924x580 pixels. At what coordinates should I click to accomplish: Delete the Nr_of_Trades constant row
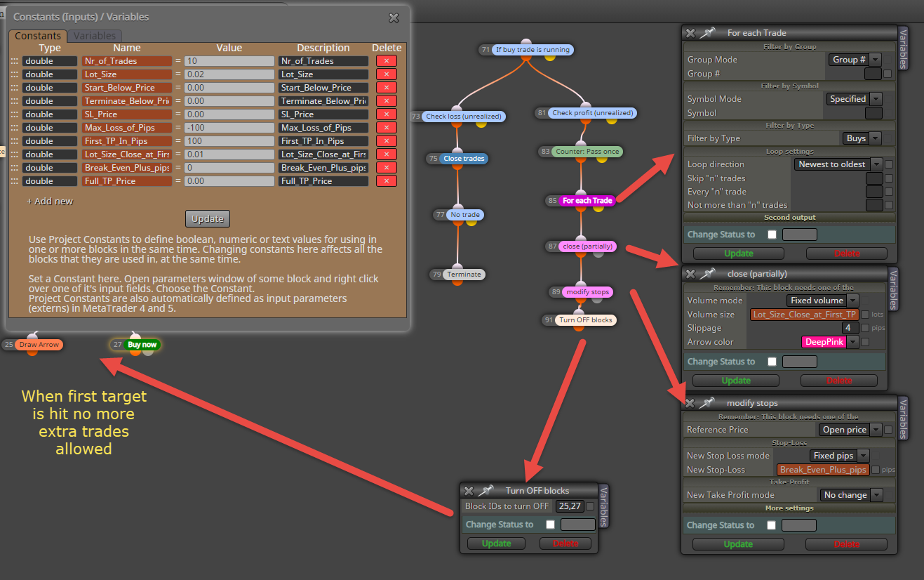tap(387, 61)
